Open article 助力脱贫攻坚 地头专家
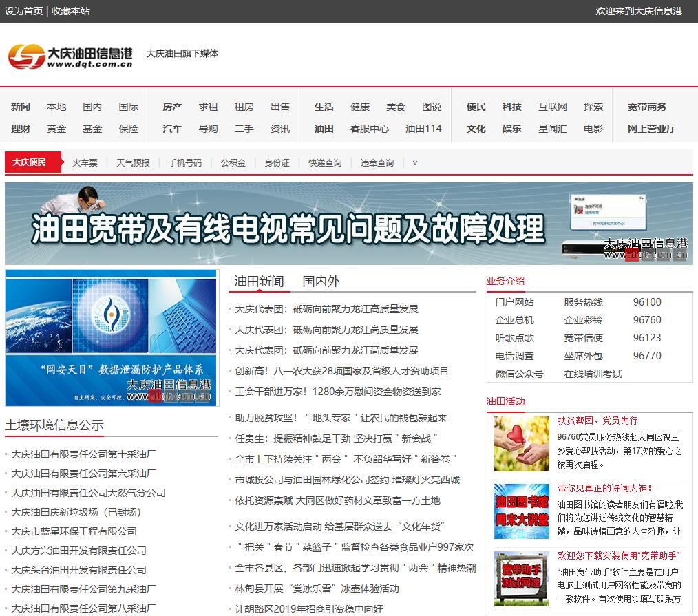The width and height of the screenshot is (698, 616). (x=341, y=418)
